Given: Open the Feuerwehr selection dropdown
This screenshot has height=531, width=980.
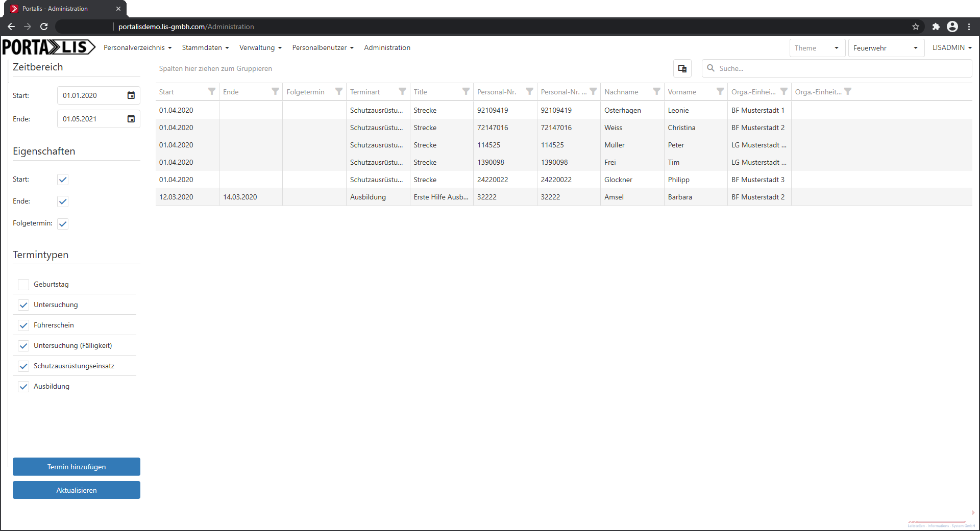Looking at the screenshot, I should coord(886,48).
